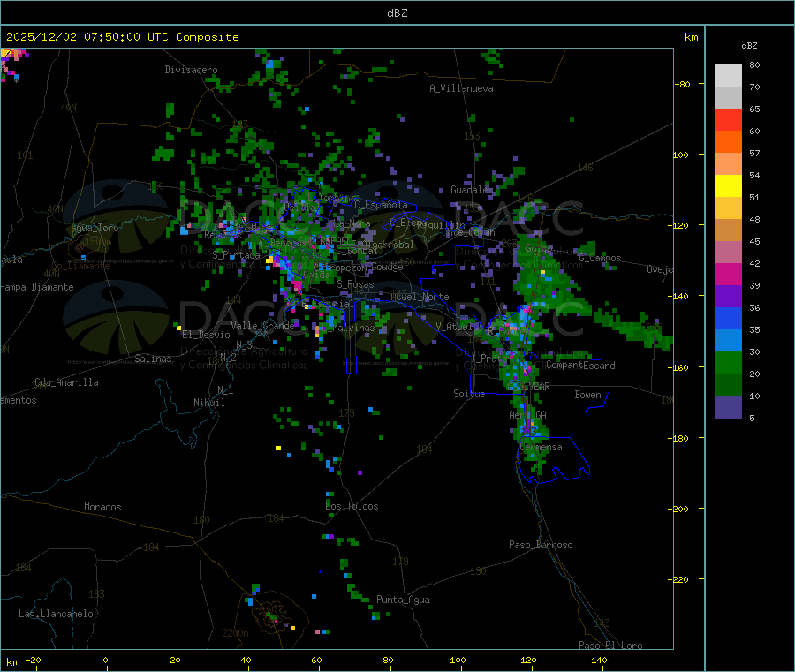Click the '140' tick on bottom axis

click(599, 660)
